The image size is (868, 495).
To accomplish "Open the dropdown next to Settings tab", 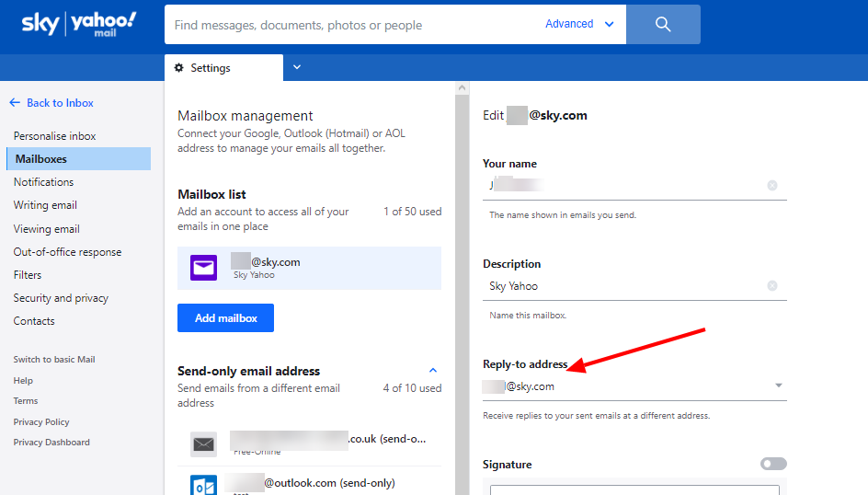I will click(297, 67).
